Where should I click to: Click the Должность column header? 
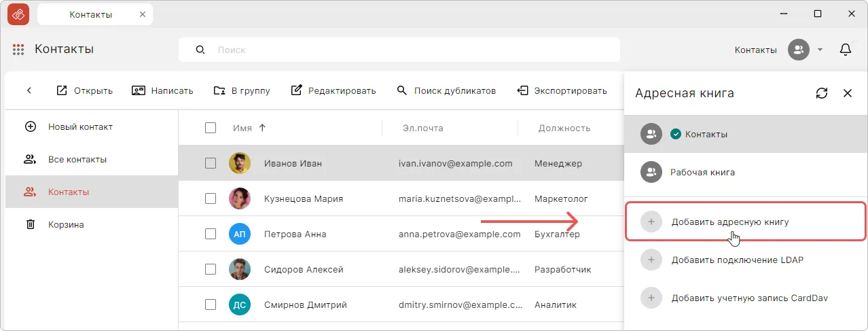(564, 128)
